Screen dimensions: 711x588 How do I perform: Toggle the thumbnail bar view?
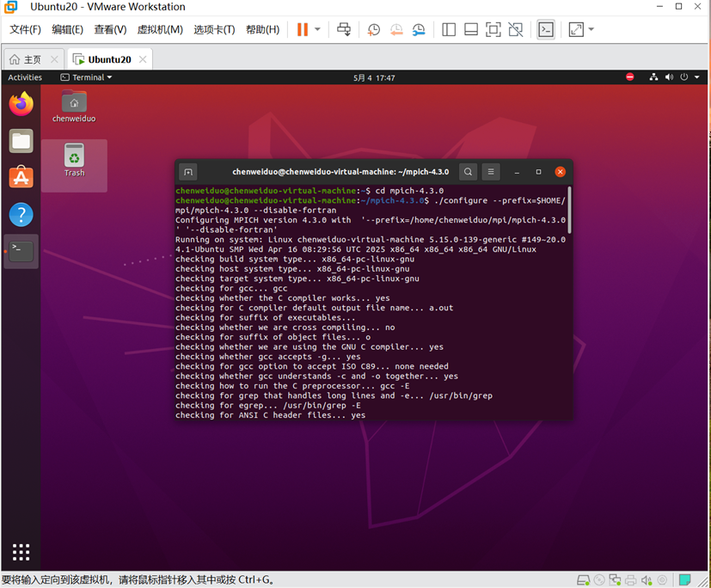click(x=470, y=30)
